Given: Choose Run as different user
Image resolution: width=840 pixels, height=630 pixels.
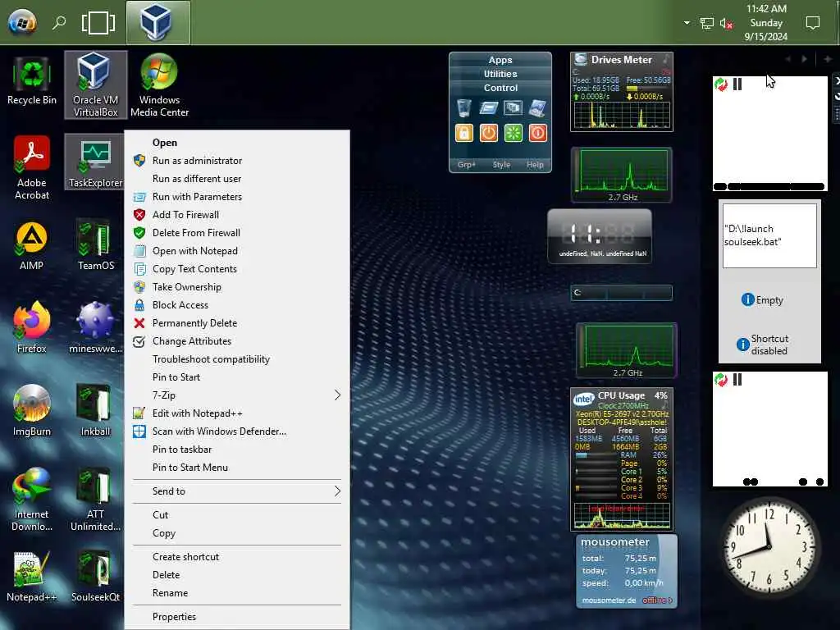Looking at the screenshot, I should click(237, 179).
